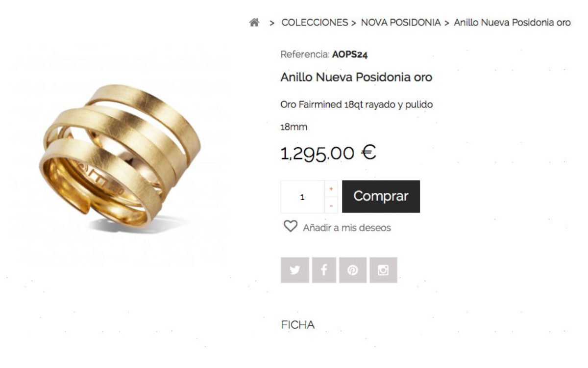The image size is (588, 368).
Task: Click the Anillo Nueva Posidonia oro breadcrumb
Action: click(512, 23)
